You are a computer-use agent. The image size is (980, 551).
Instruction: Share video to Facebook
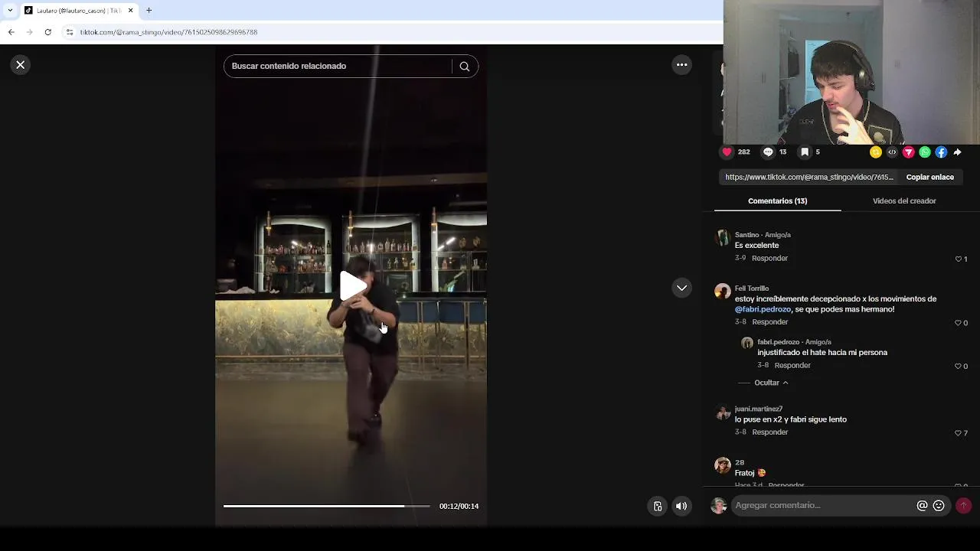click(942, 152)
